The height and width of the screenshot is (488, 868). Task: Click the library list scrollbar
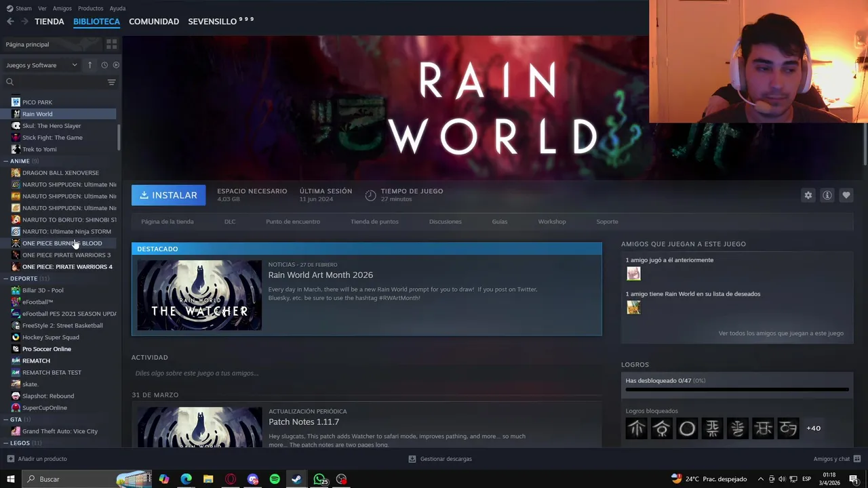coord(119,138)
